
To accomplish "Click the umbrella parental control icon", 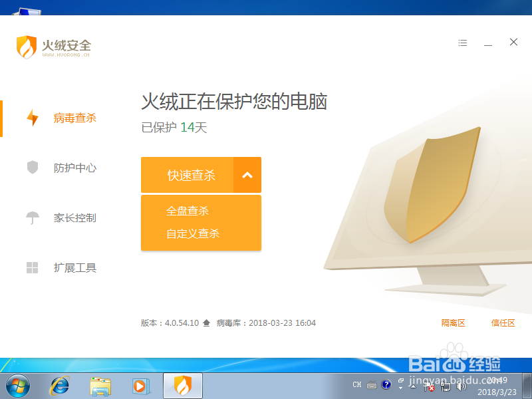I will pyautogui.click(x=33, y=218).
